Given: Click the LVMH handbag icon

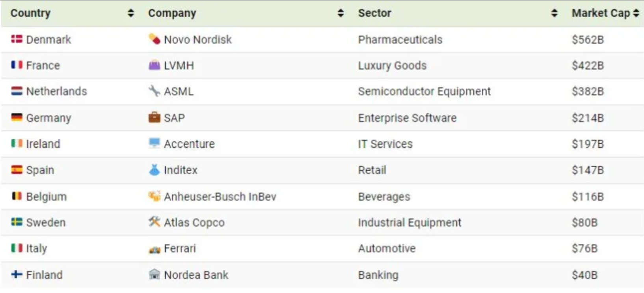Looking at the screenshot, I should click(154, 65).
